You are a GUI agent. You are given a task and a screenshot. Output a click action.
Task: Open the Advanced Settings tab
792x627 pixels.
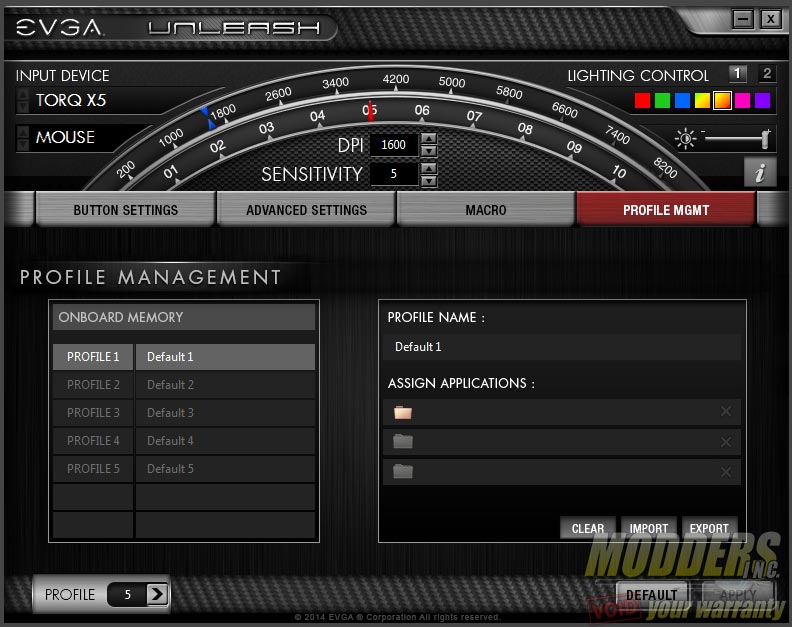(306, 209)
